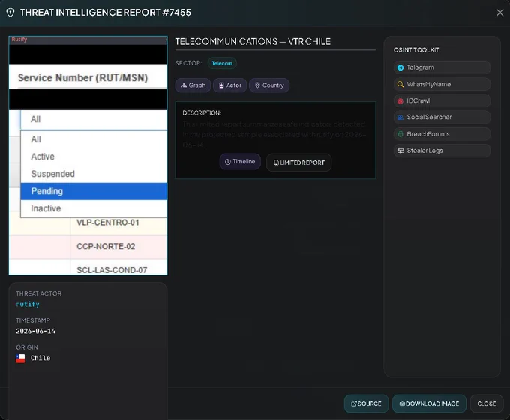Click the DOWNLOAD IMAGE button

pyautogui.click(x=429, y=403)
